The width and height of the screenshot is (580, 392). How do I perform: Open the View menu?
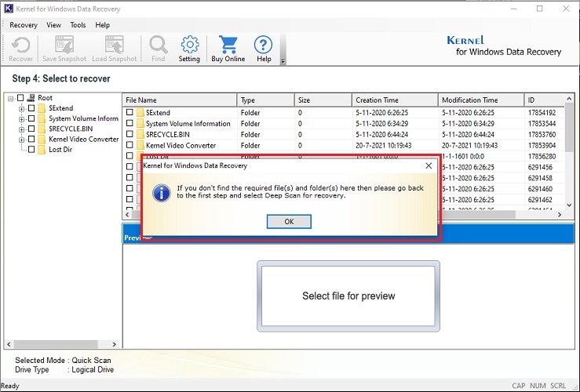(53, 25)
